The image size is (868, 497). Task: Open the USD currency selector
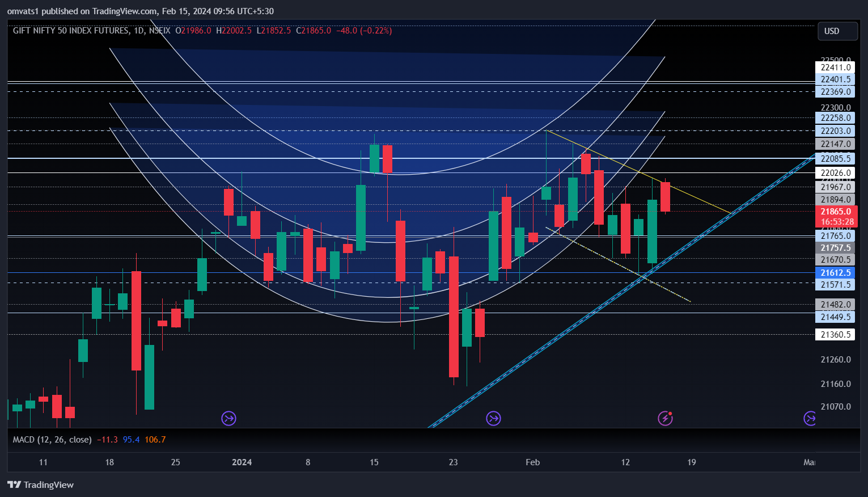(837, 31)
